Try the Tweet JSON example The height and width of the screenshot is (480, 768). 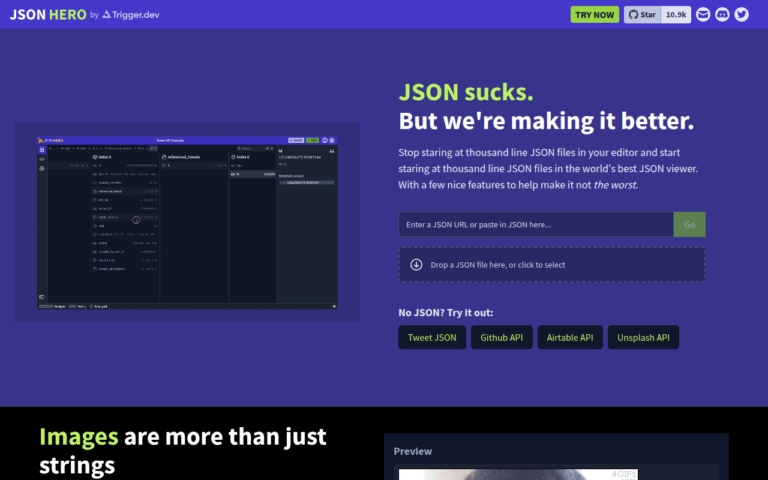pyautogui.click(x=432, y=337)
